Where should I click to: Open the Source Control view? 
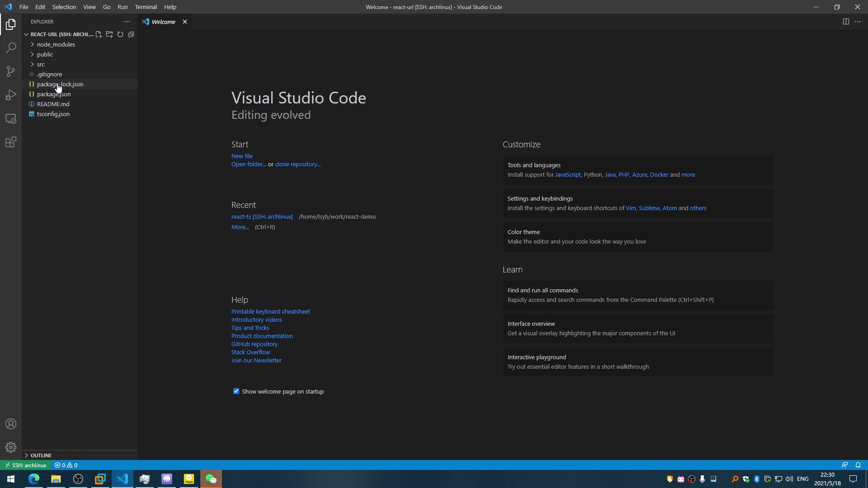(x=11, y=71)
